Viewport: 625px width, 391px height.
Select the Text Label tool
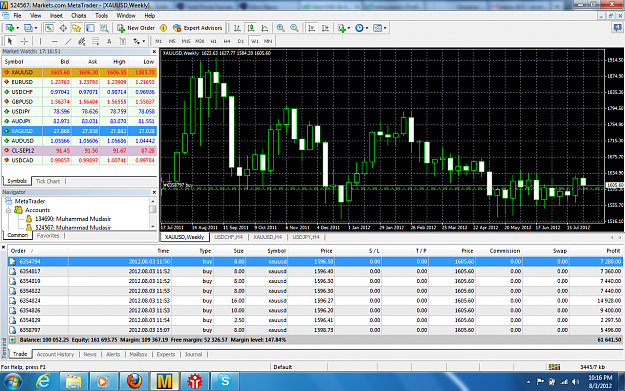tap(123, 41)
